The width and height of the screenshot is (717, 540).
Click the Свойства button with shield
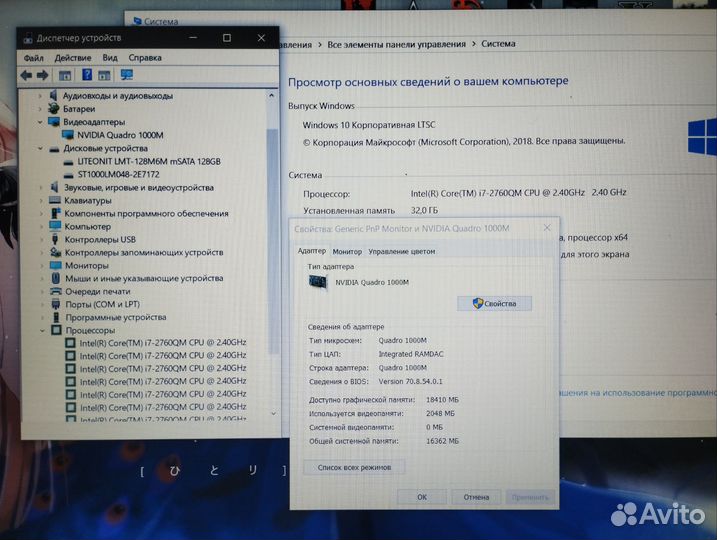(x=494, y=304)
